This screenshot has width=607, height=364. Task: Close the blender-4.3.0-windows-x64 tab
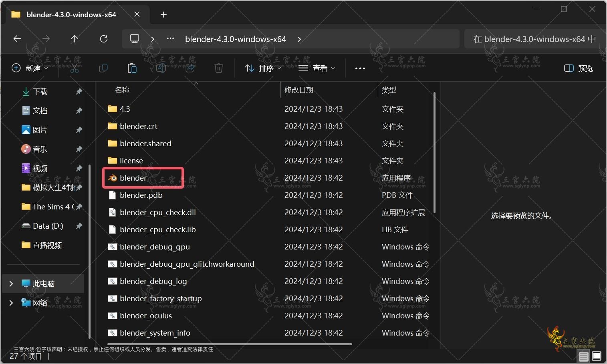137,14
